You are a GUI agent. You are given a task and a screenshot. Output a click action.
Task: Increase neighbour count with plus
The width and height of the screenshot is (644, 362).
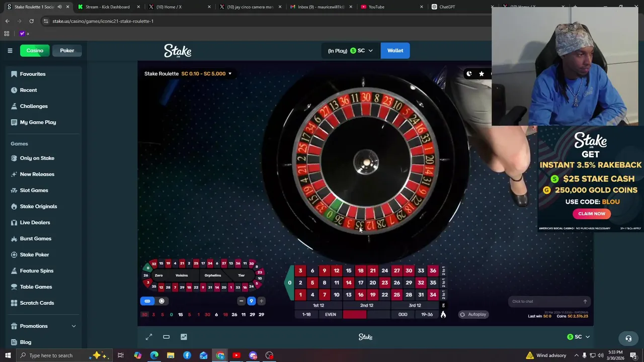(261, 301)
